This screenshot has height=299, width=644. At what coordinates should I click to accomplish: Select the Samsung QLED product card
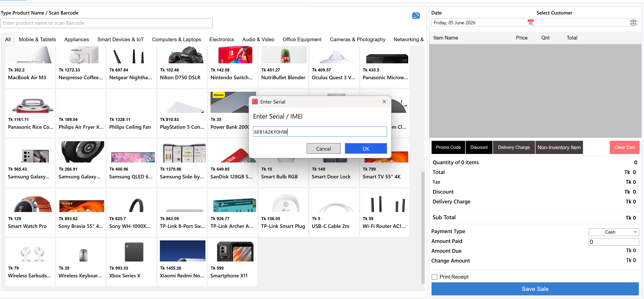pyautogui.click(x=131, y=163)
